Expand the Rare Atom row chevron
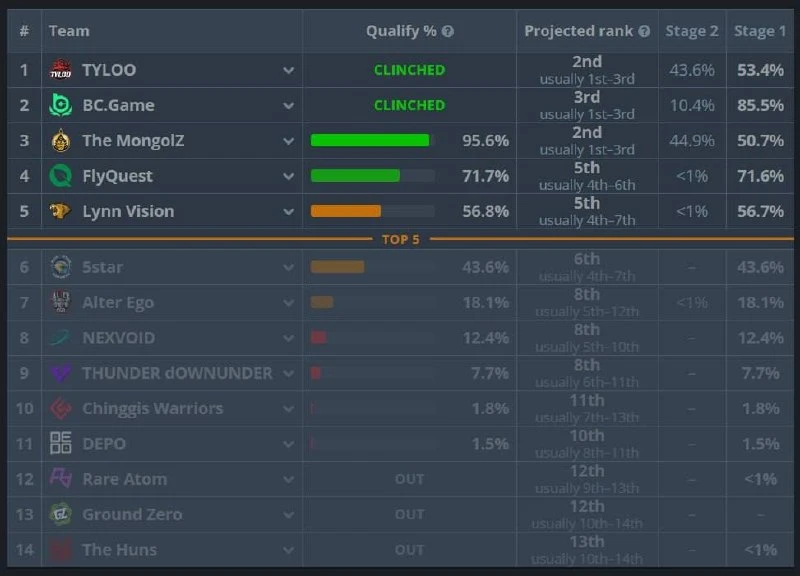Screen dimensions: 800x576 [288, 480]
